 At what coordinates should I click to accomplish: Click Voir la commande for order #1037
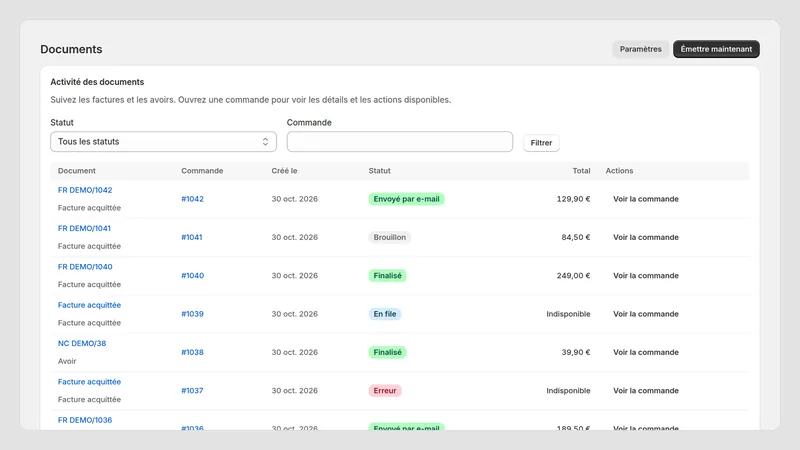point(645,390)
